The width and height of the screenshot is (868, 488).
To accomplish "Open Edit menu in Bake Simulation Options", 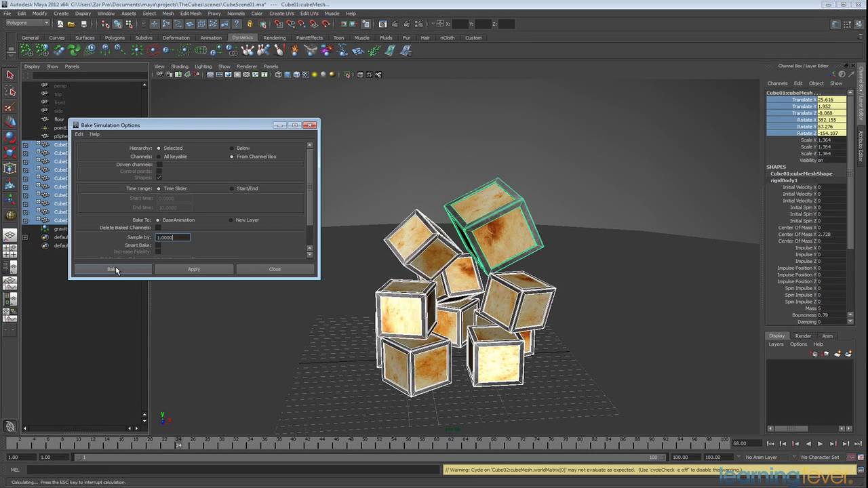I will (x=79, y=134).
